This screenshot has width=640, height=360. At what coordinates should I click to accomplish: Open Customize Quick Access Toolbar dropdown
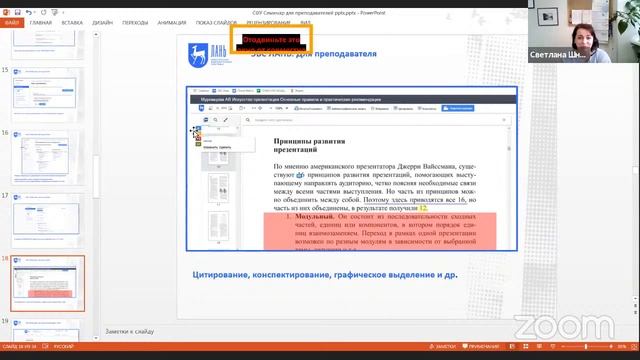click(63, 13)
